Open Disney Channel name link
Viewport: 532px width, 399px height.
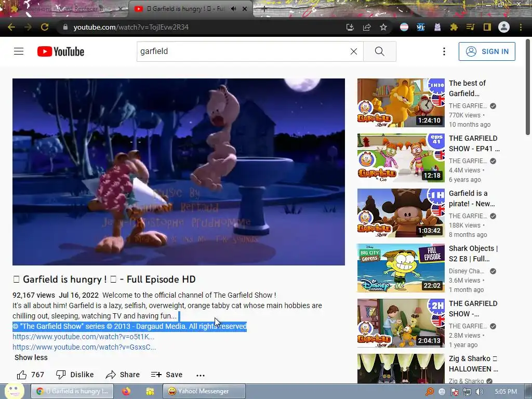click(467, 271)
